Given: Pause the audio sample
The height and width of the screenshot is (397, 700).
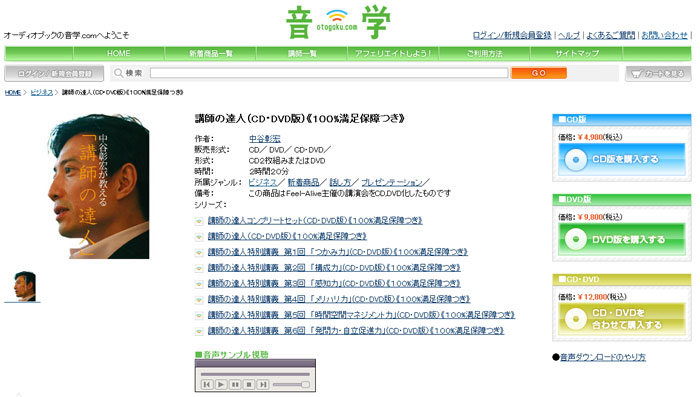Looking at the screenshot, I should 235,384.
